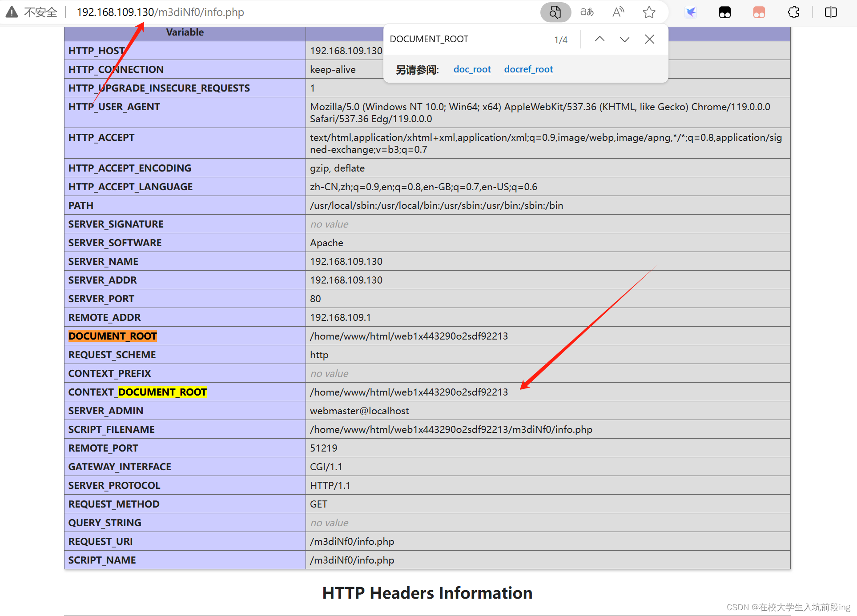Open the translate page icon
The image size is (857, 616).
click(x=587, y=12)
